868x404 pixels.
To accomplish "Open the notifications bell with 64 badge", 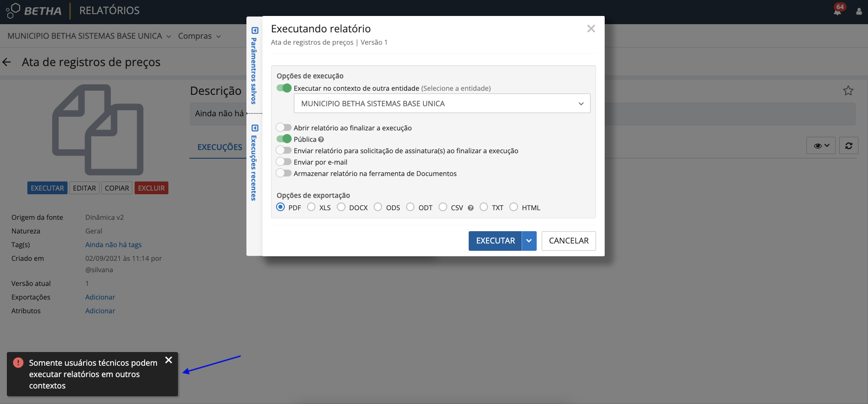I will [x=838, y=10].
